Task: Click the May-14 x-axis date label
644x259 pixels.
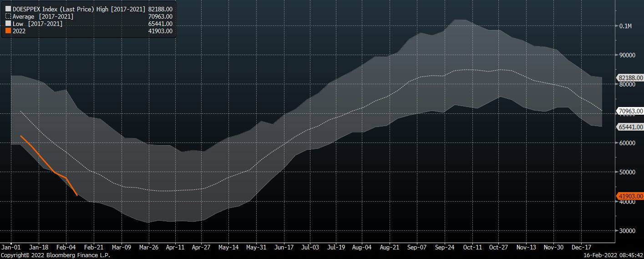Action: (228, 247)
